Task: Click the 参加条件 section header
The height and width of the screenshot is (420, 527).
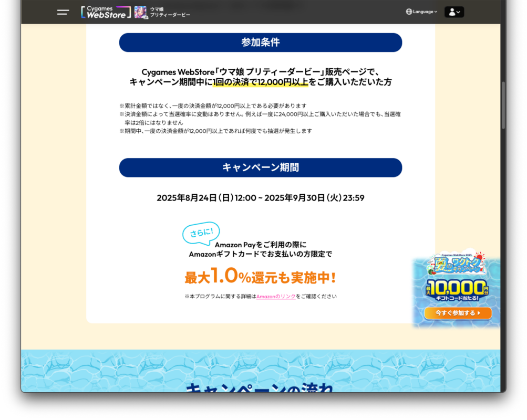Action: point(260,43)
